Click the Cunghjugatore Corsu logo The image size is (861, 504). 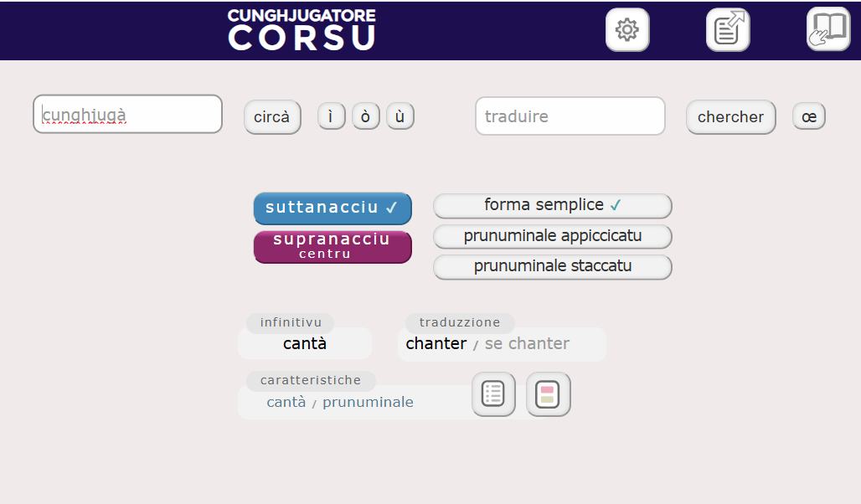pos(302,29)
